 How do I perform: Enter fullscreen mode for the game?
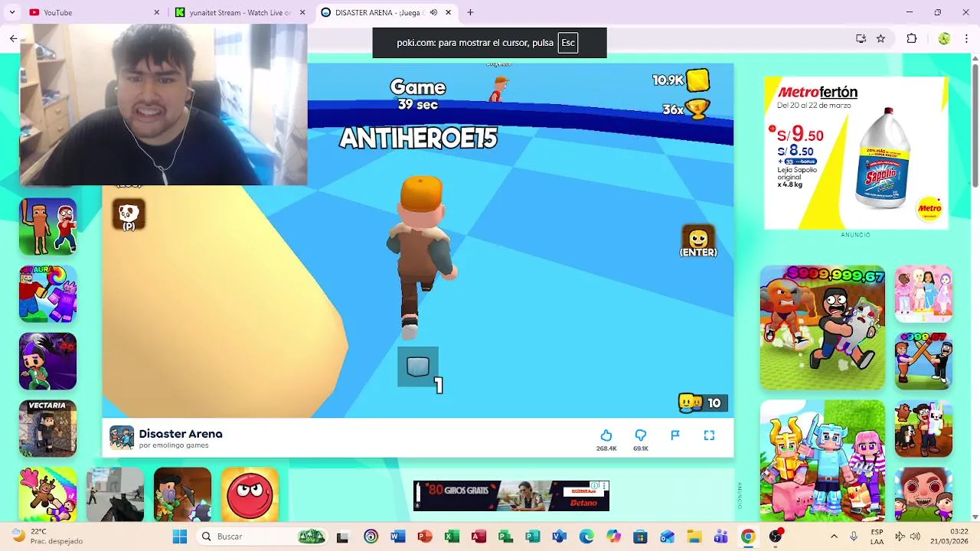709,435
